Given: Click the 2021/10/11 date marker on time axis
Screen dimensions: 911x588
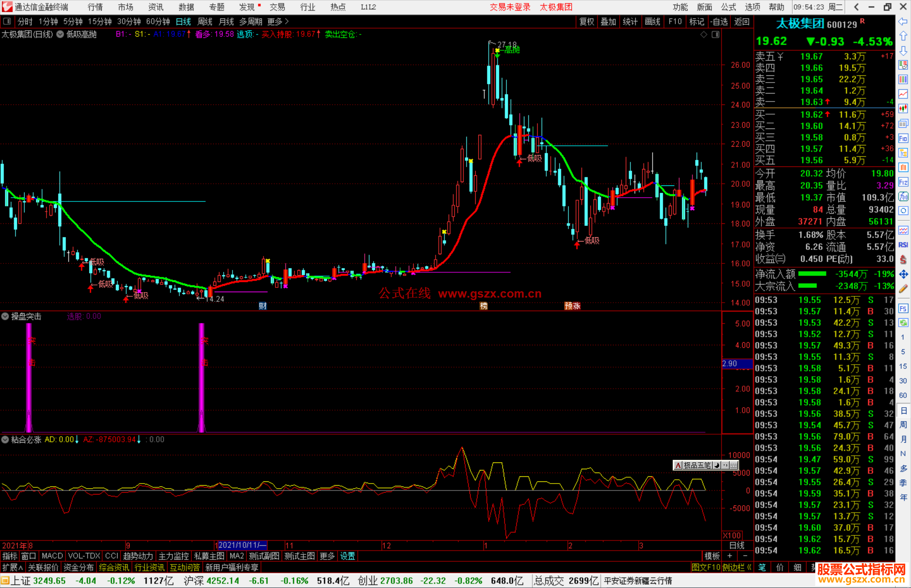Looking at the screenshot, I should 242,545.
